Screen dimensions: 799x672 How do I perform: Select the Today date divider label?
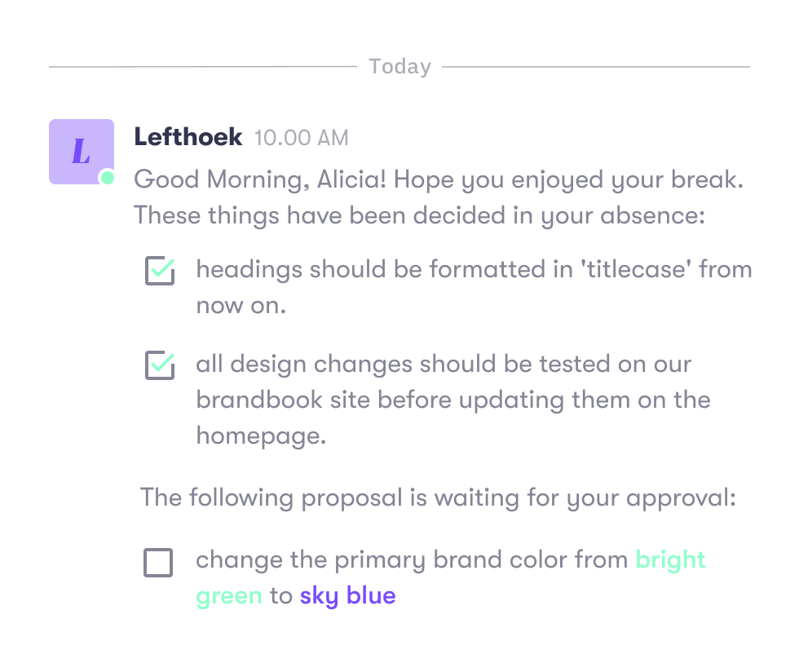[x=400, y=66]
